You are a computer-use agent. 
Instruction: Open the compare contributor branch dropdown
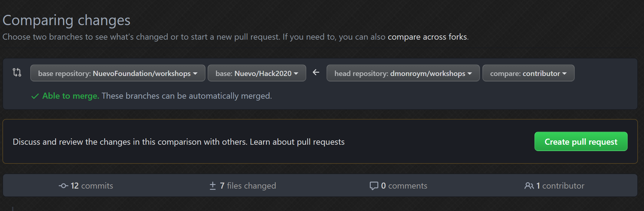click(x=528, y=73)
